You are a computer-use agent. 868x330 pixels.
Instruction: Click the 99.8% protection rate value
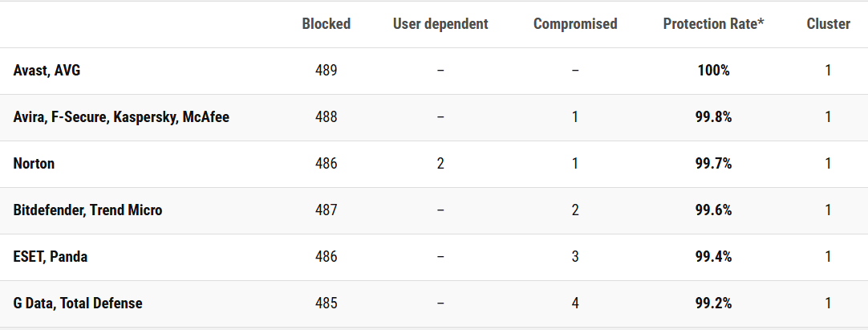[713, 117]
